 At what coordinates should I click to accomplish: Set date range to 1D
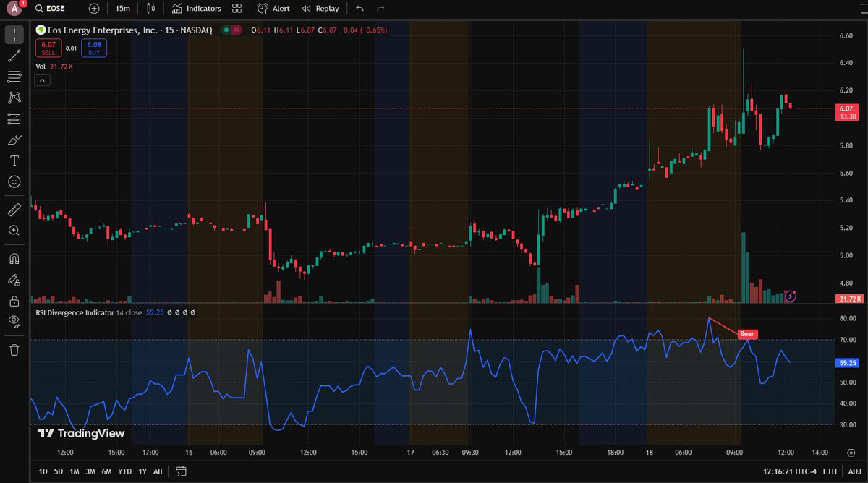pyautogui.click(x=43, y=471)
